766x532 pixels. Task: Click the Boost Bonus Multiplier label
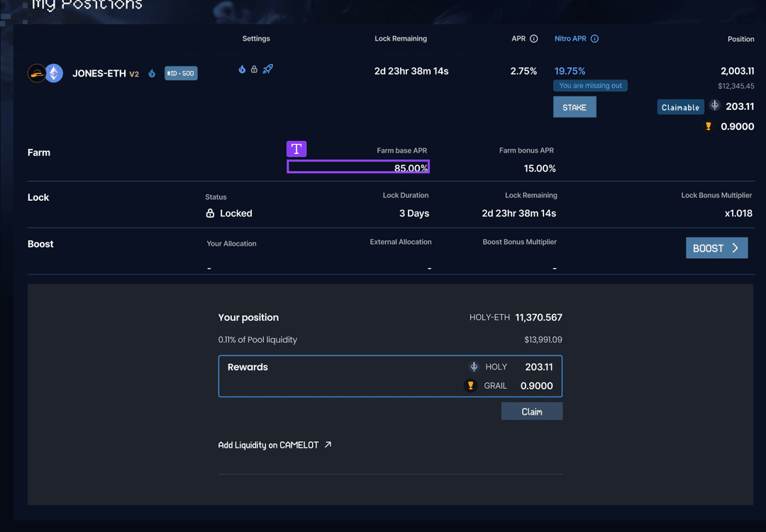(x=519, y=242)
